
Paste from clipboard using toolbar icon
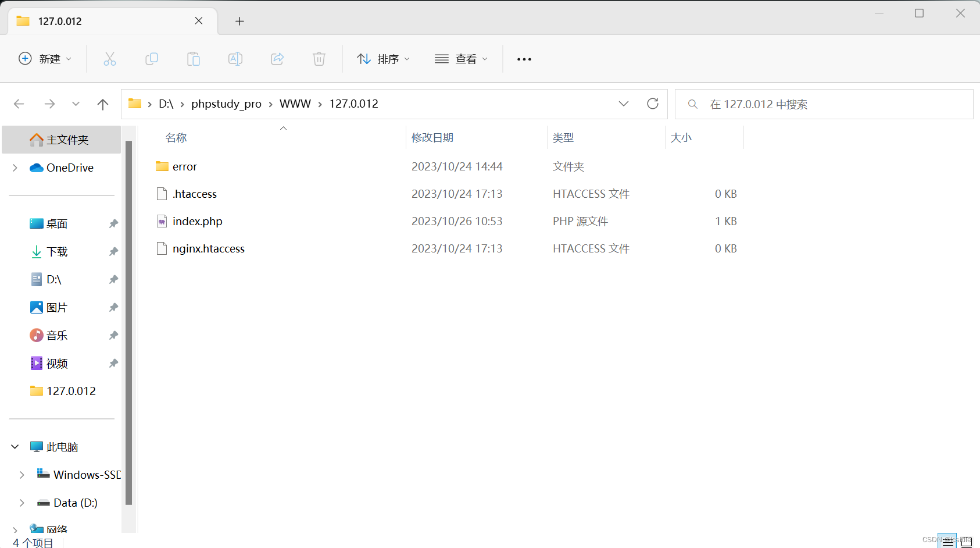click(194, 59)
